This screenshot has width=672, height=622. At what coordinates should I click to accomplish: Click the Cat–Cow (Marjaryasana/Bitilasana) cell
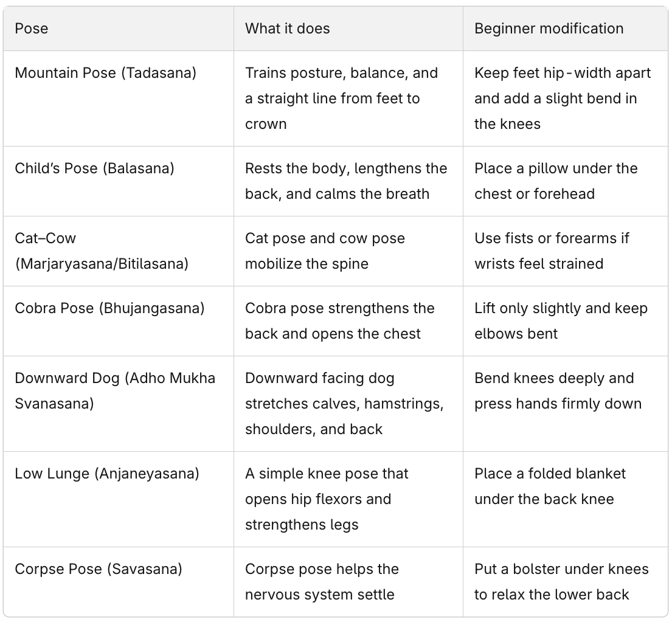119,251
